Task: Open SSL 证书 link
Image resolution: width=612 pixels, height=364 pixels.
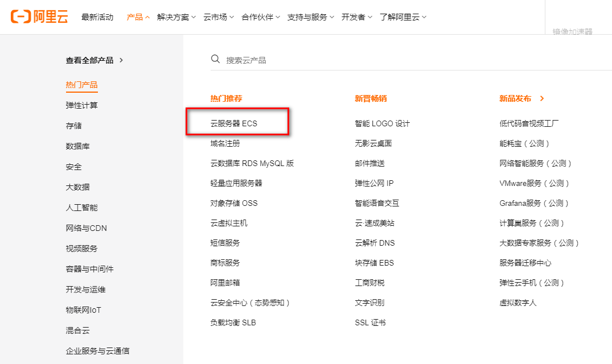Action: coord(371,322)
